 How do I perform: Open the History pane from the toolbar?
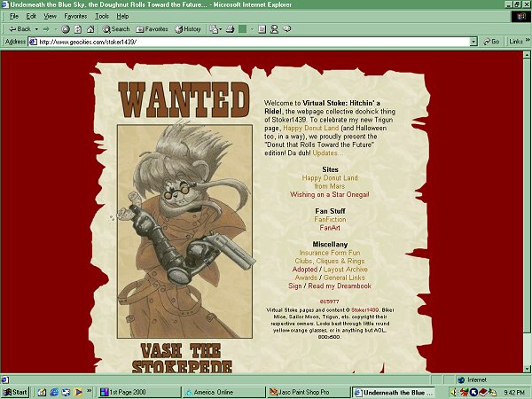click(188, 29)
